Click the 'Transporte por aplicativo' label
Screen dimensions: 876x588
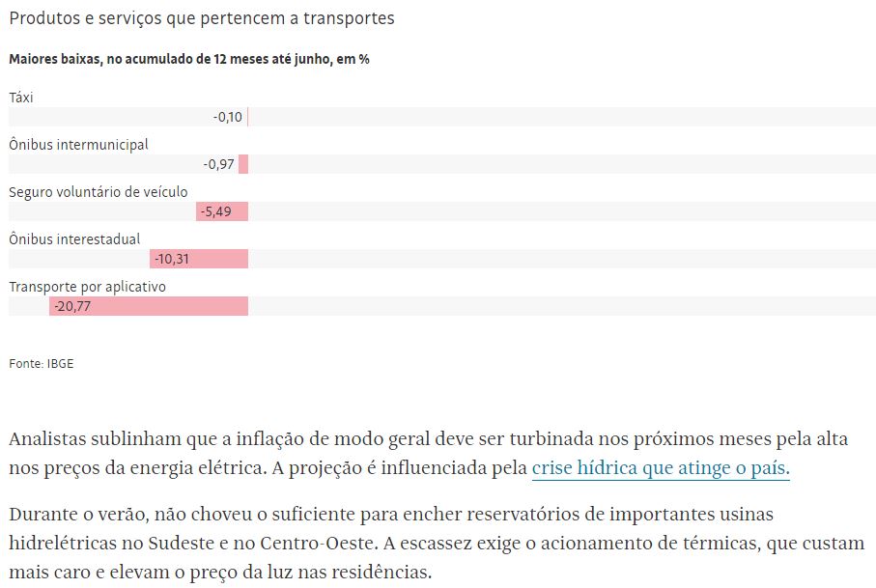click(88, 286)
